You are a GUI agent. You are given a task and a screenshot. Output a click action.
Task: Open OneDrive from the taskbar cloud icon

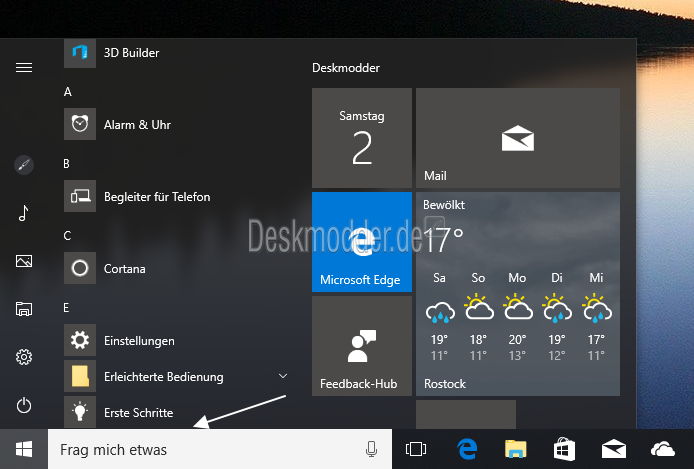pyautogui.click(x=663, y=449)
